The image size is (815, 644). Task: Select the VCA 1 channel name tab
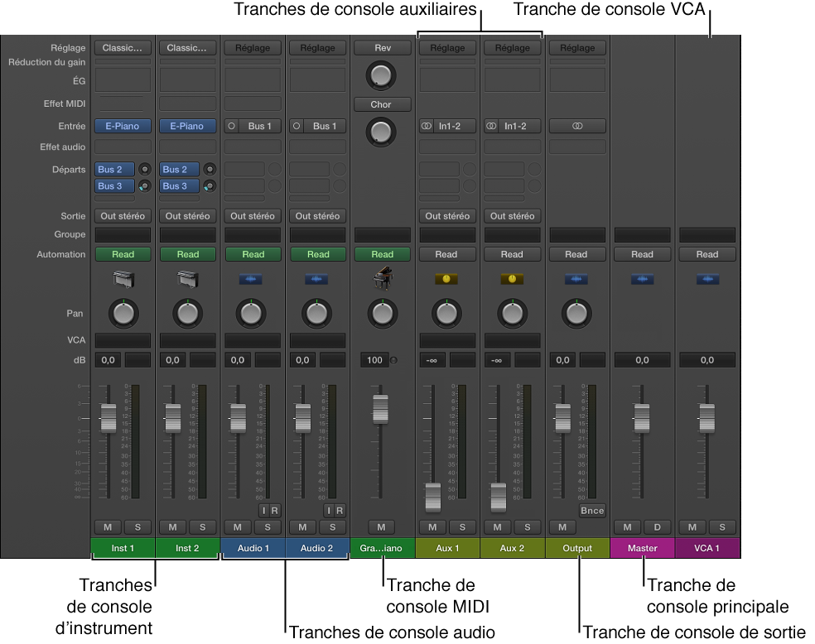tap(706, 548)
